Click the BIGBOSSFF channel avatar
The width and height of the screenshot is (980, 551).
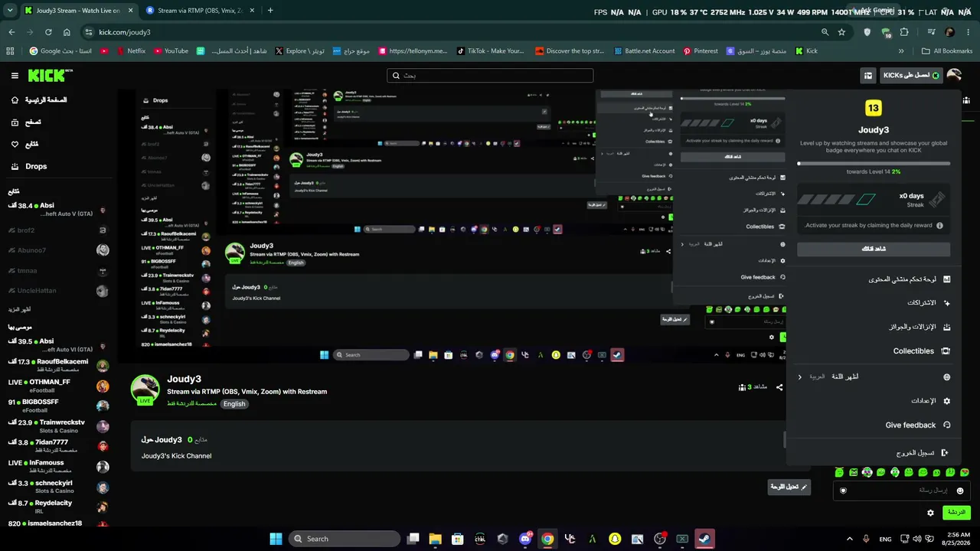103,406
